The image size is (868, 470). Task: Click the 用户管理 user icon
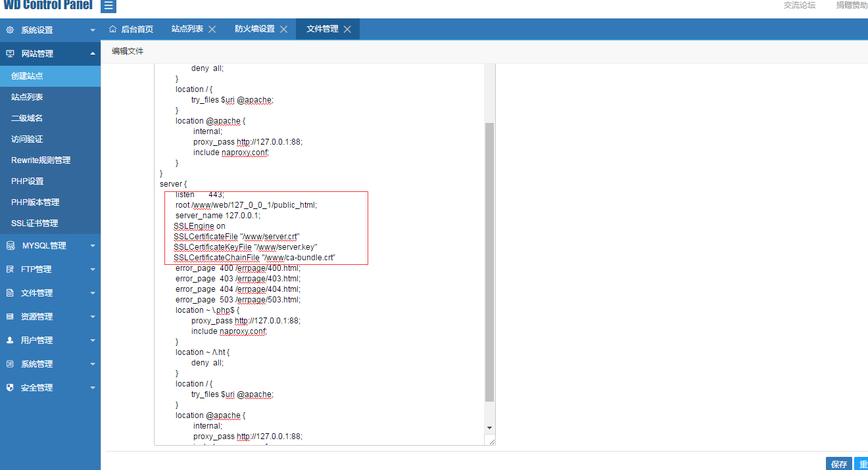(10, 341)
